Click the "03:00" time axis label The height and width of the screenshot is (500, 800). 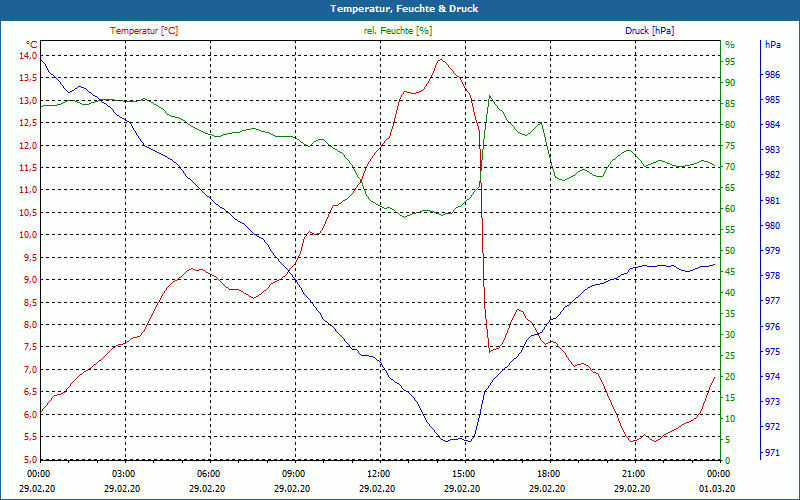point(122,474)
